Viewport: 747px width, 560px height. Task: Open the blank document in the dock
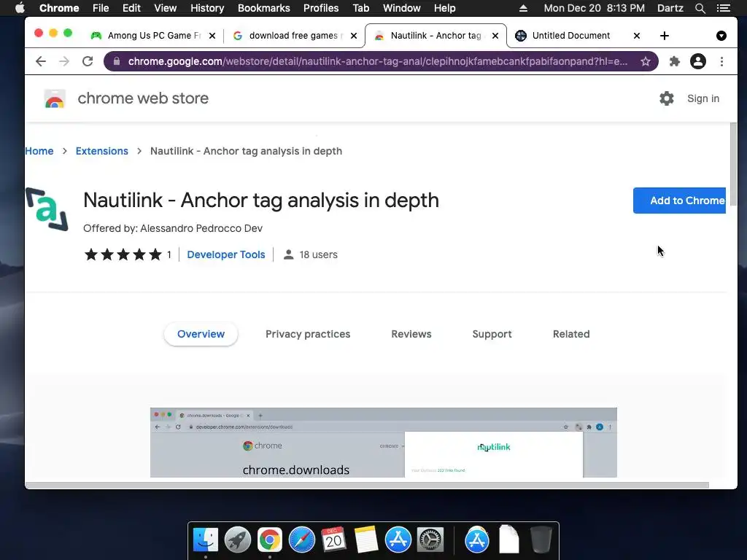point(508,540)
